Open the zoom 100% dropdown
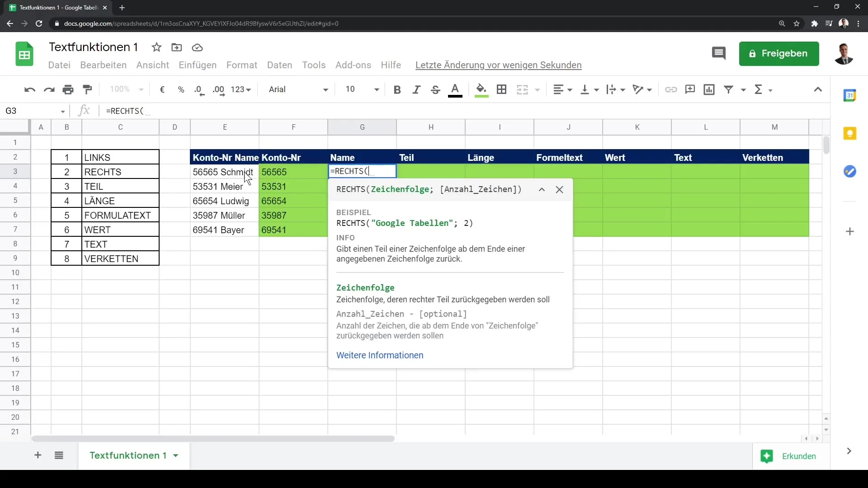Screen dimensions: 868x488 pos(127,89)
